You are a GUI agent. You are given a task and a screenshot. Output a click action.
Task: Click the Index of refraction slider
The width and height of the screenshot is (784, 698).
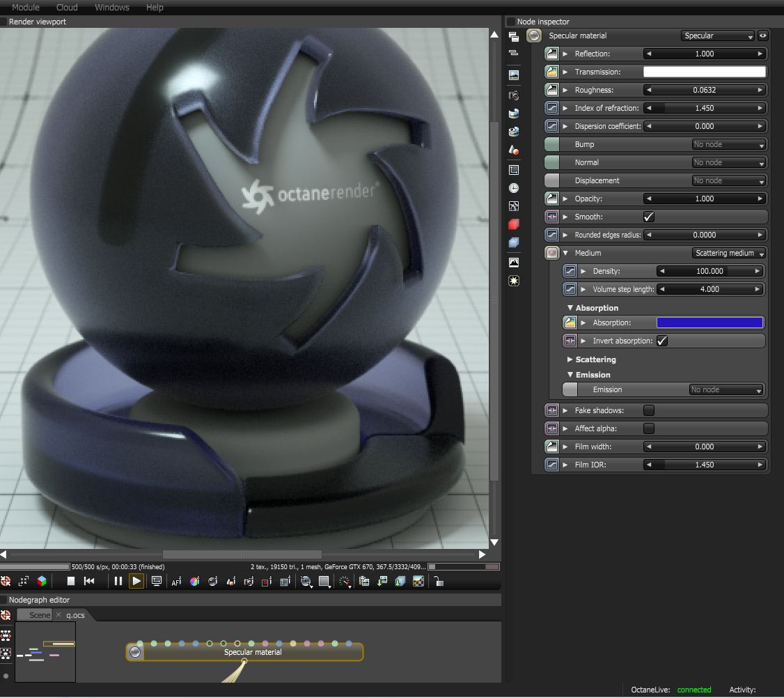pyautogui.click(x=704, y=108)
